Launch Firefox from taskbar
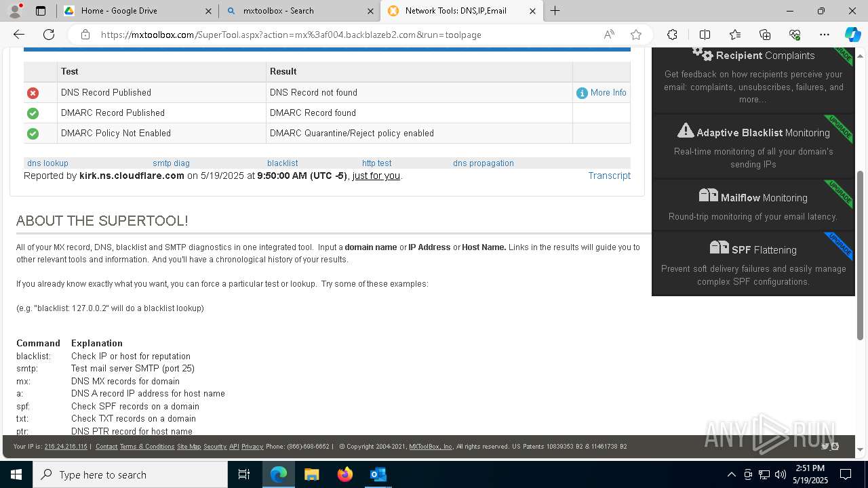The width and height of the screenshot is (868, 488). [x=345, y=474]
